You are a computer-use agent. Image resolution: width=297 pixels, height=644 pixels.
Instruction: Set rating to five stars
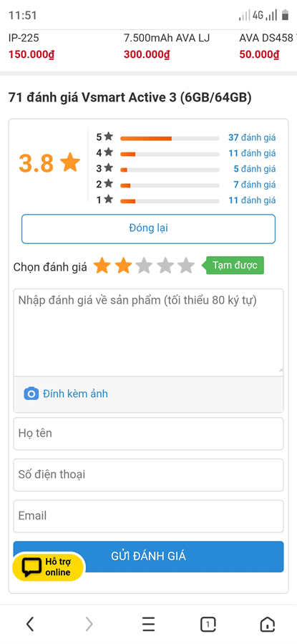pyautogui.click(x=186, y=265)
